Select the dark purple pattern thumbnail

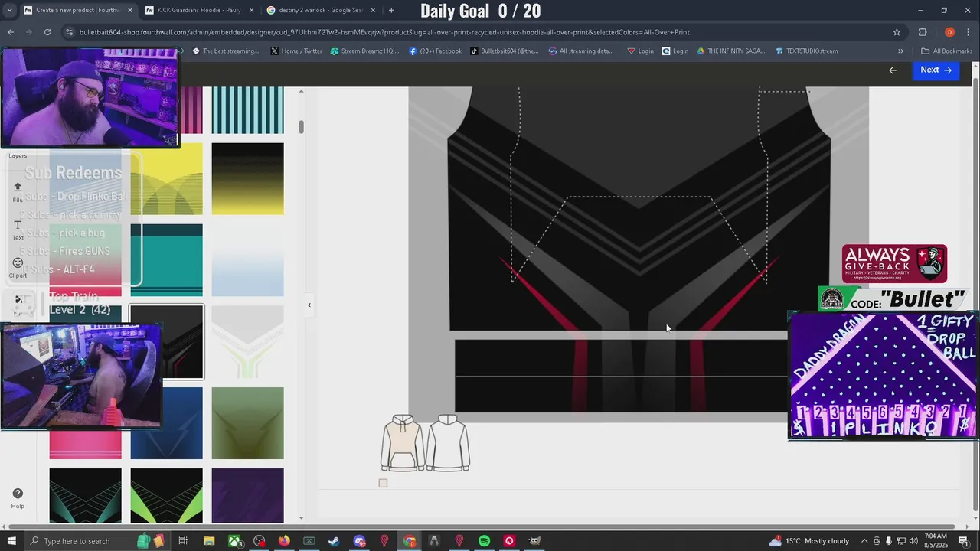click(247, 495)
